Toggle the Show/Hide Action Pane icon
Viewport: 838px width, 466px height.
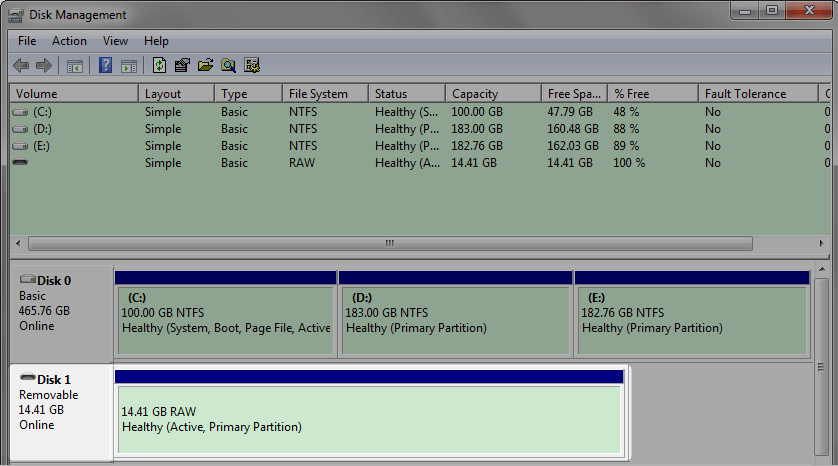point(129,66)
